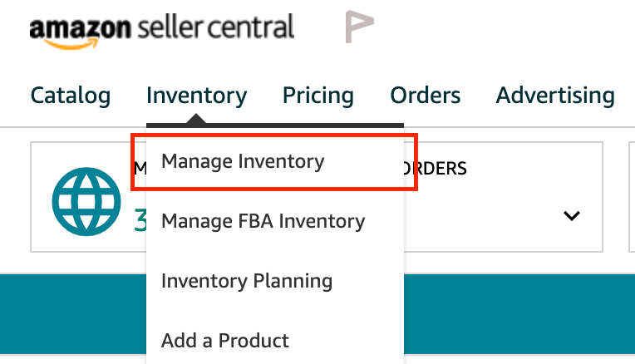Click the Amazon Seller Central logo
The image size is (635, 364).
point(161,30)
